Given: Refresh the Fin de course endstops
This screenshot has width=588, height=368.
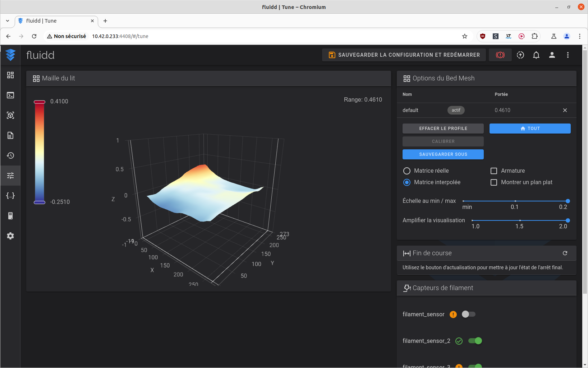Looking at the screenshot, I should click(x=565, y=253).
